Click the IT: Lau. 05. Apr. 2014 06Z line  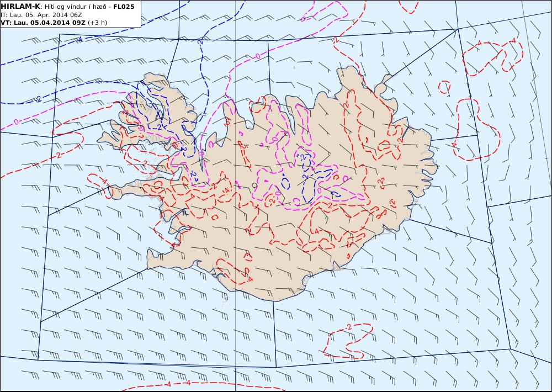pyautogui.click(x=41, y=15)
